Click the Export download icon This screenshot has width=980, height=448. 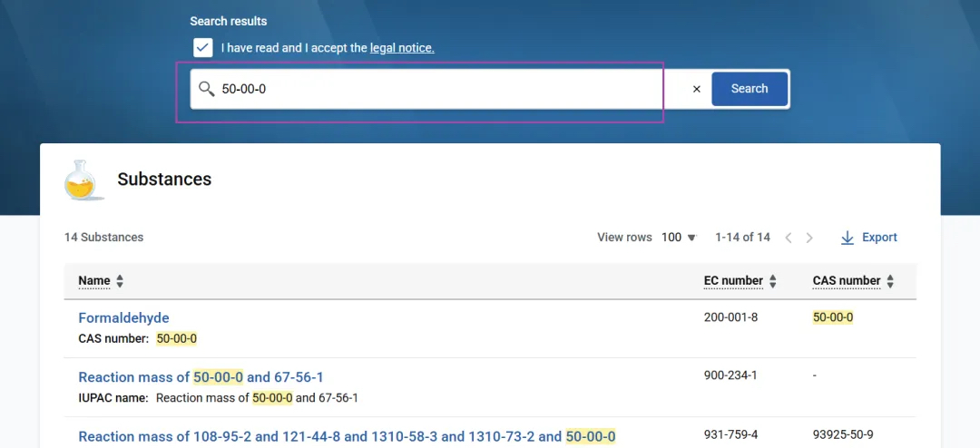point(847,238)
